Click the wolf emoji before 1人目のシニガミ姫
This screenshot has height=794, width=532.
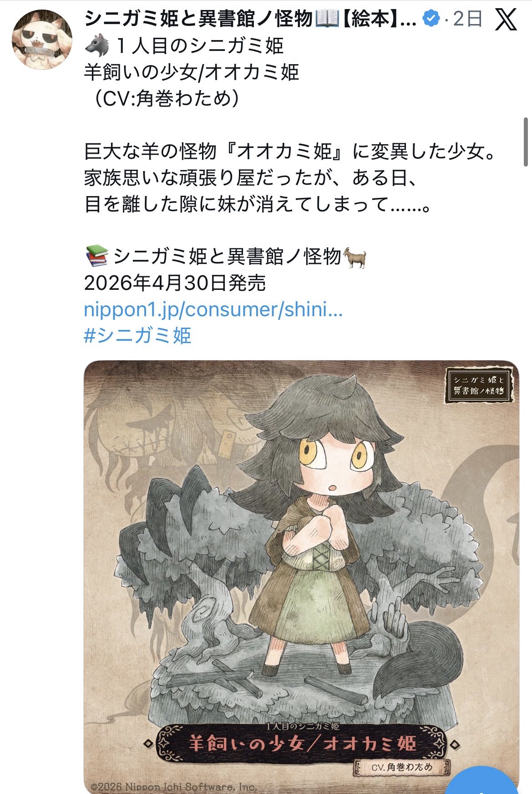click(x=96, y=46)
